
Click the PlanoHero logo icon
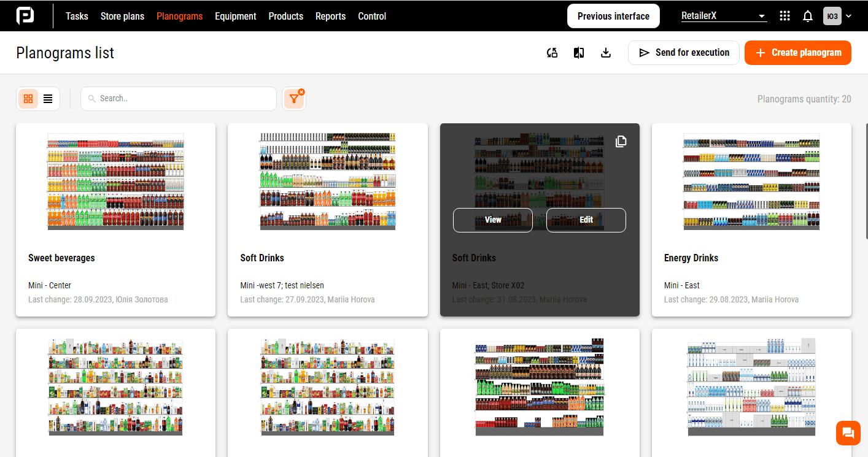coord(25,16)
